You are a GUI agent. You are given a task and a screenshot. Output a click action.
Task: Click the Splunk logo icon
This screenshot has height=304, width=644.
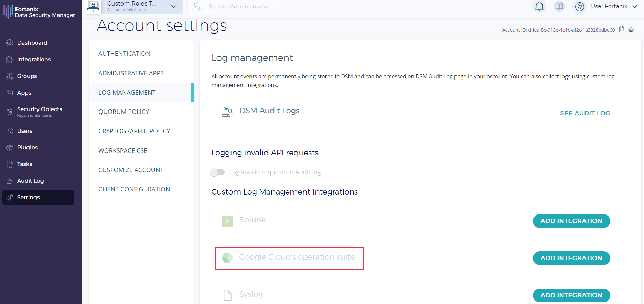coord(227,221)
